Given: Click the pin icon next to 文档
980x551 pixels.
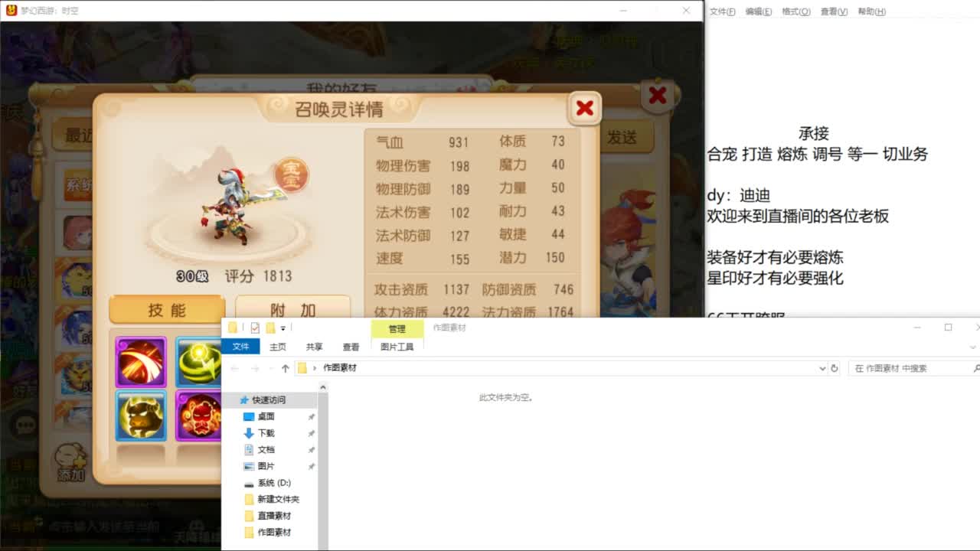Looking at the screenshot, I should tap(311, 450).
